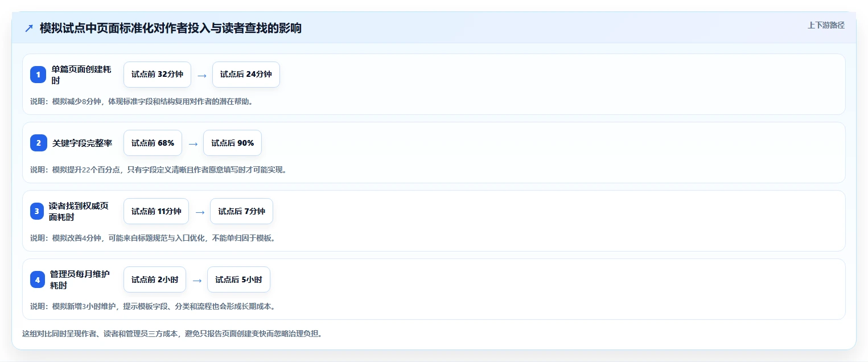Image resolution: width=868 pixels, height=362 pixels.
Task: Click the 单篇页面创建耗时 metric label
Action: point(81,75)
